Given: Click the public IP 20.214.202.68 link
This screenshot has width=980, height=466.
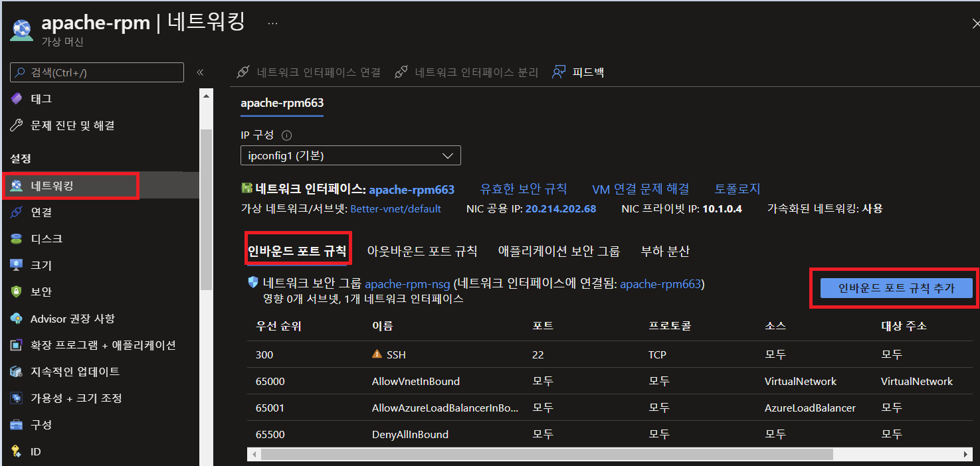Looking at the screenshot, I should pyautogui.click(x=561, y=208).
